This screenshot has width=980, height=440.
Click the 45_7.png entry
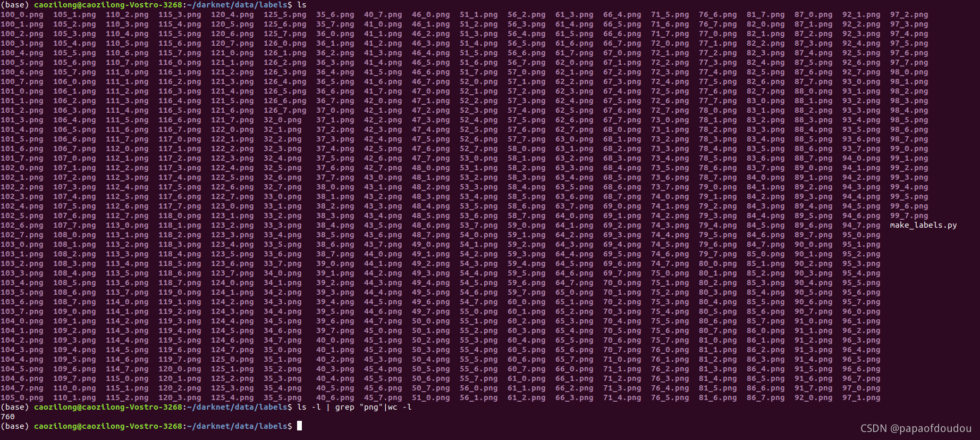383,397
